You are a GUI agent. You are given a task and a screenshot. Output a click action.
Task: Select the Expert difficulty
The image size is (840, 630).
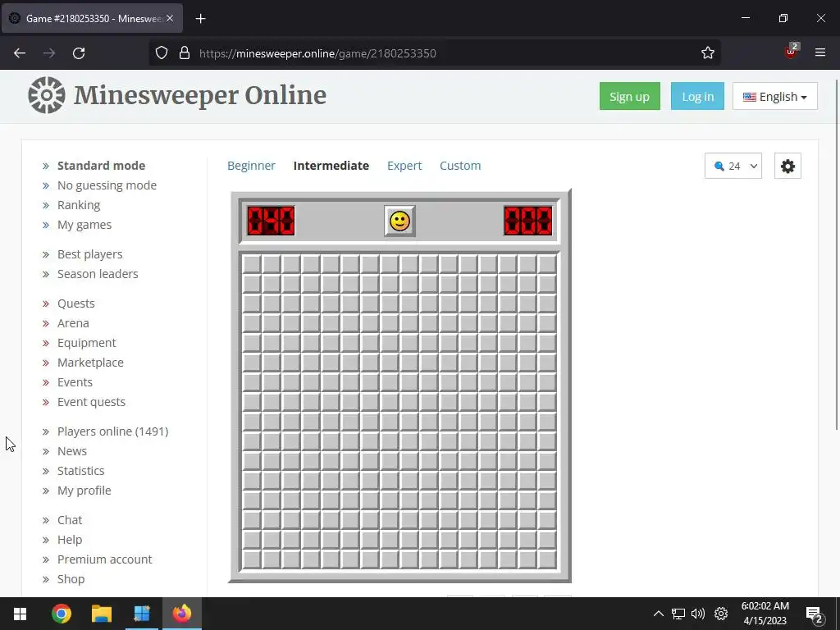click(404, 166)
